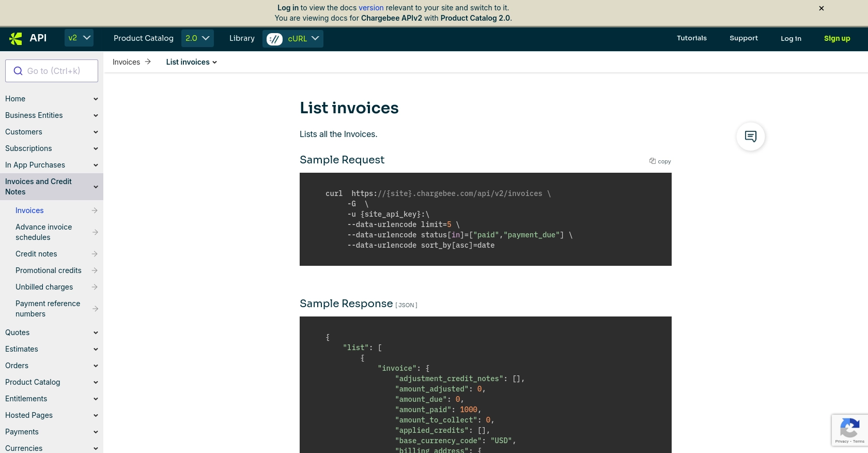Click arrow beside Payment reference numbers
This screenshot has height=453, width=868.
(x=95, y=309)
